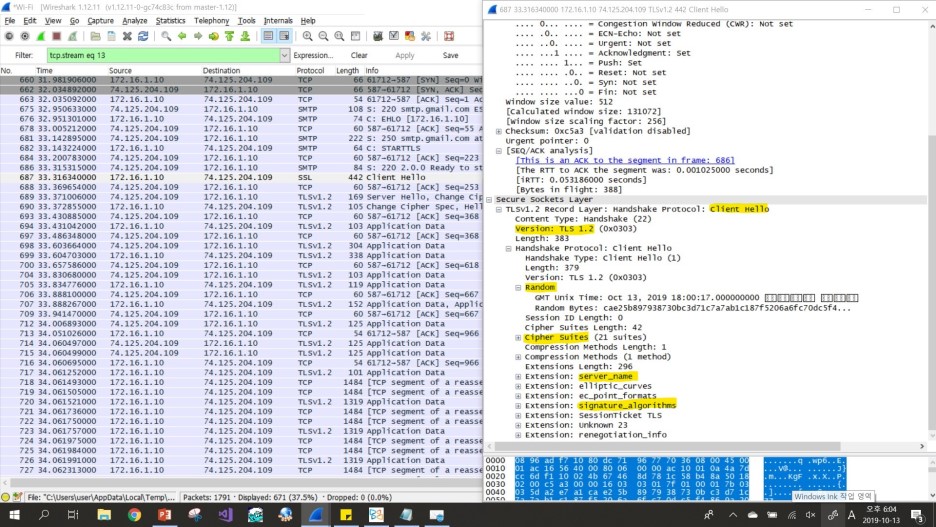
Task: Restart the current capture icon
Action: point(72,36)
